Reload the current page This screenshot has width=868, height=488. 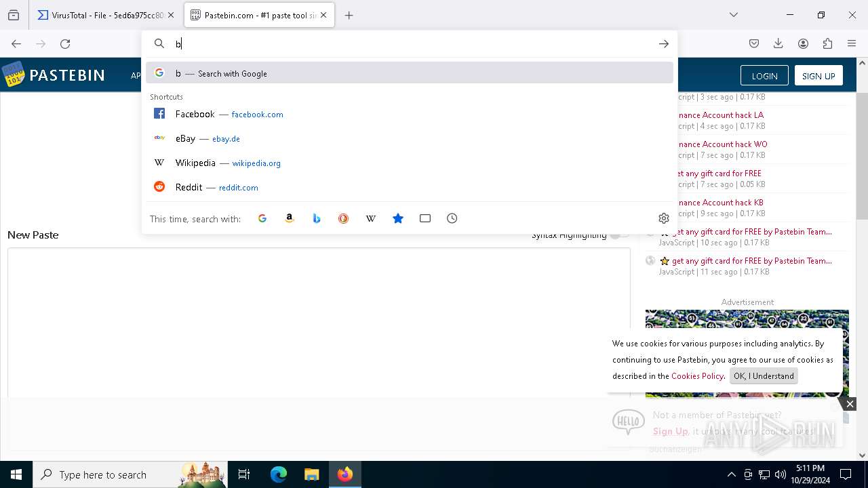65,43
